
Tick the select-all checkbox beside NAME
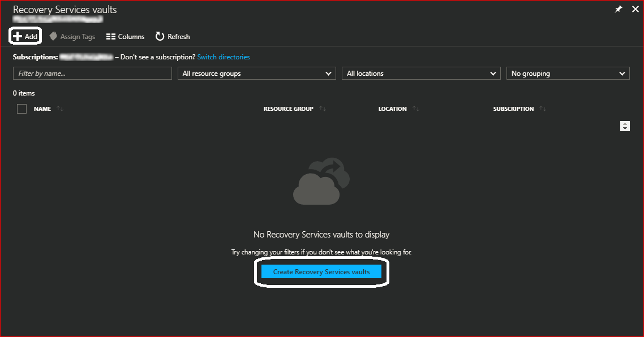22,109
